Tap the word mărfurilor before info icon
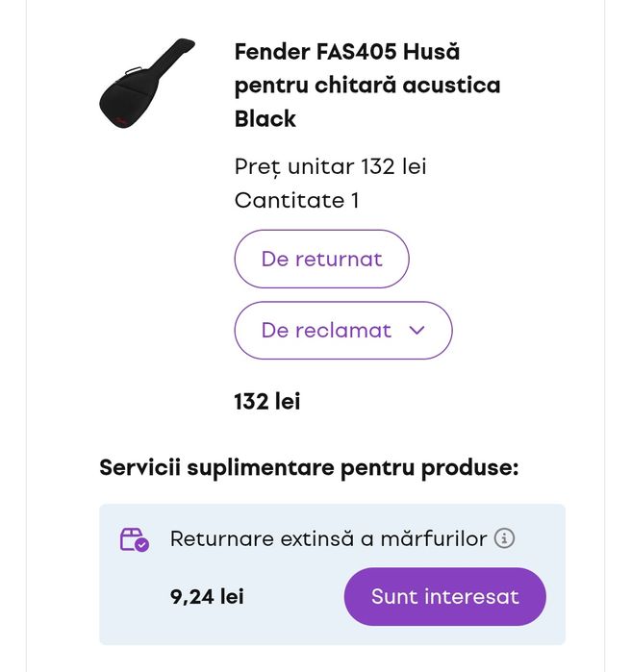The image size is (631, 672). pos(433,538)
